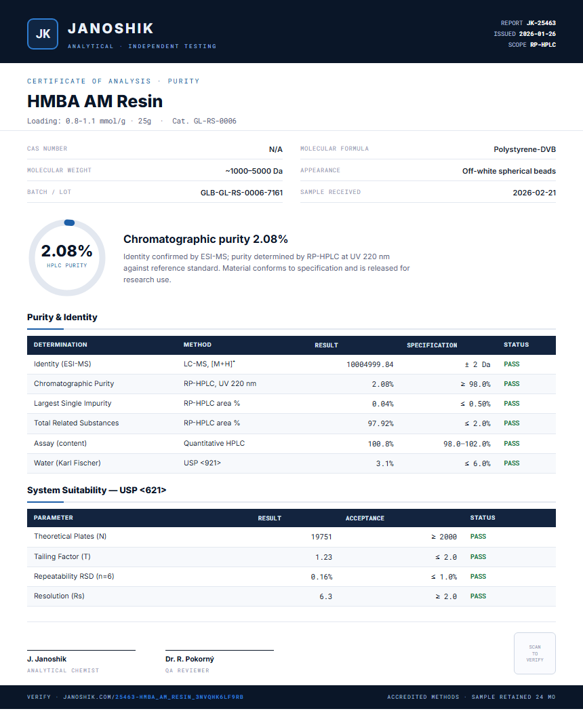Select molecular formula Polystyrene-DVB
This screenshot has height=728, width=583.
click(525, 149)
